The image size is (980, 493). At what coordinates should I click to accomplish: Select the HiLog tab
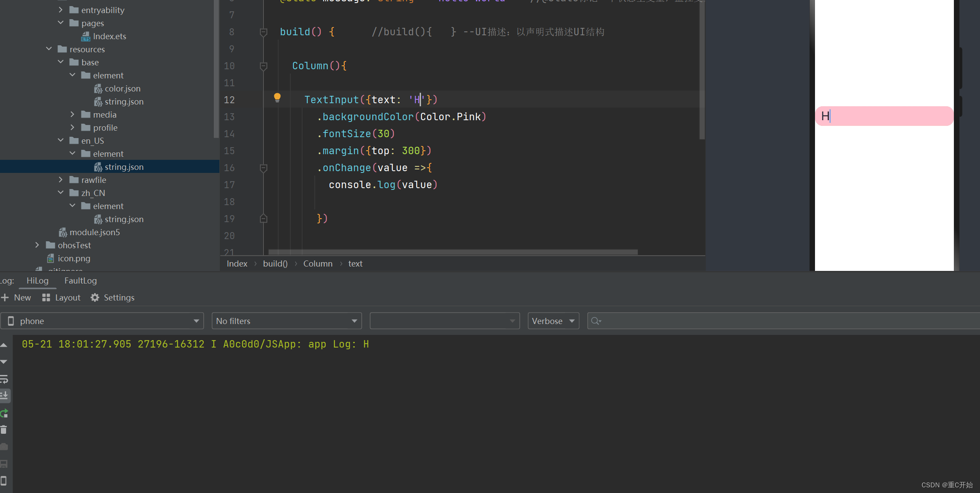[x=37, y=280]
